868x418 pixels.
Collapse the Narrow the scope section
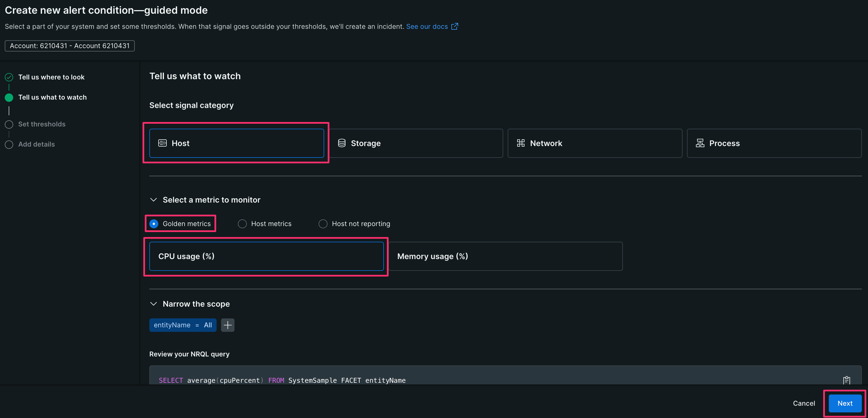[154, 304]
